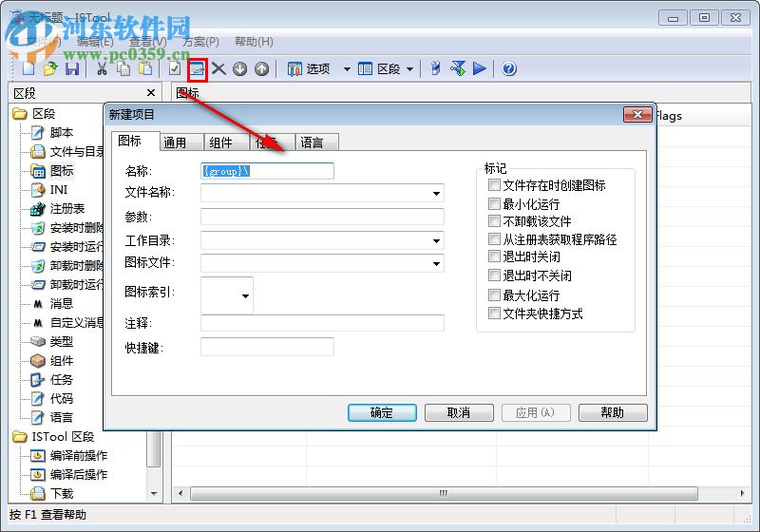Enable 不卸载该文件 checkbox
The image size is (760, 532).
[x=494, y=221]
